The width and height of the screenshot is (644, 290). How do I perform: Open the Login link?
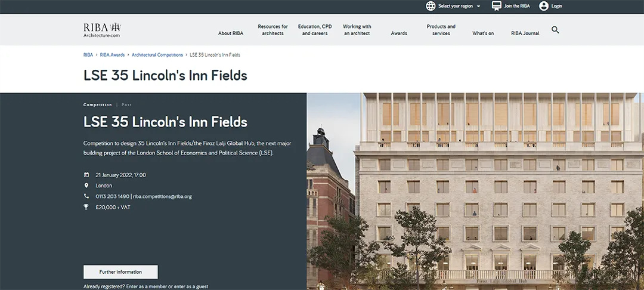point(556,6)
